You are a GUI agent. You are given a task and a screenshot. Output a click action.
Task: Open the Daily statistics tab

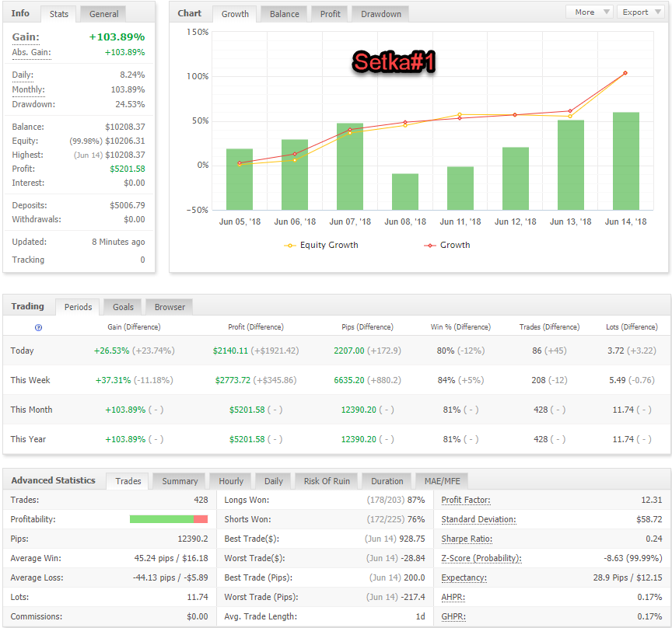point(274,481)
